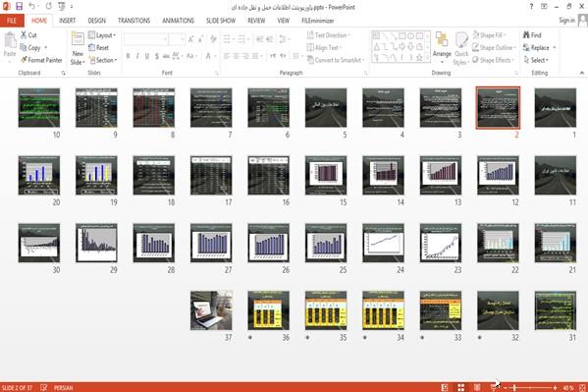Click the Cut scissors icon

coord(24,35)
